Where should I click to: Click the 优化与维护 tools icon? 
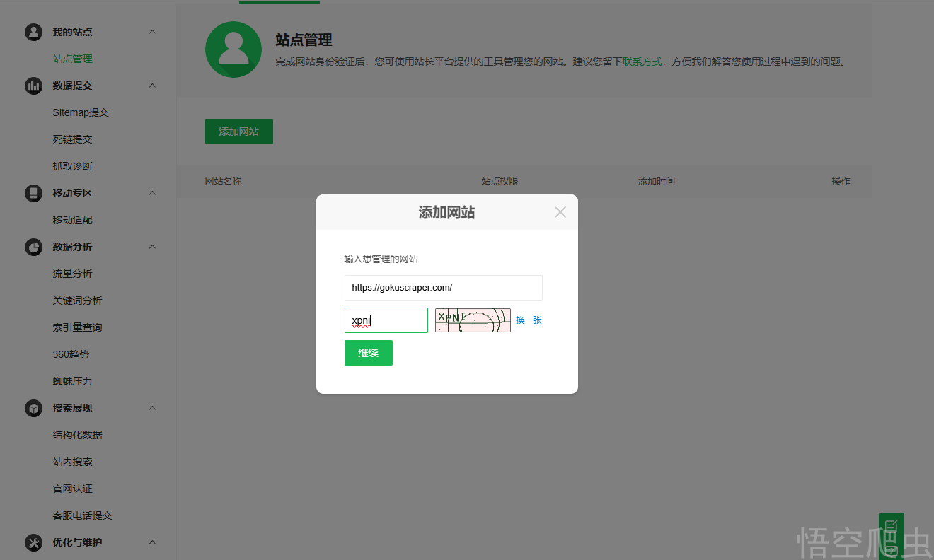tap(33, 542)
